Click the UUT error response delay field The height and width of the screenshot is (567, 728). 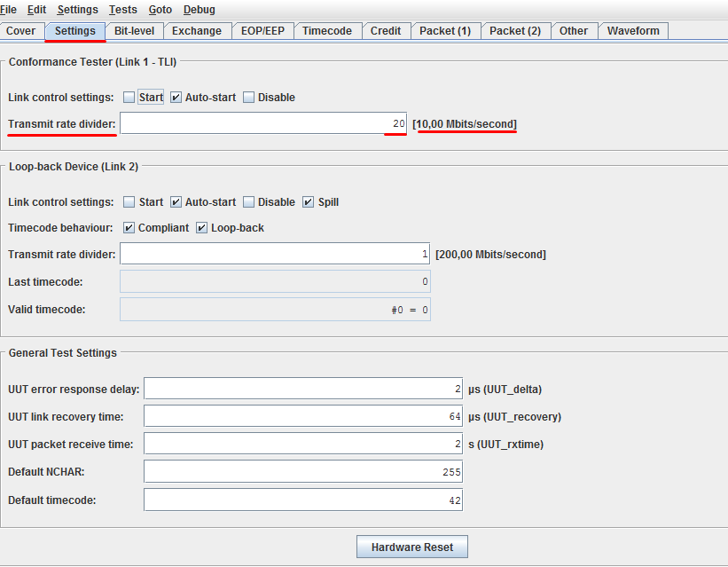[x=302, y=389]
